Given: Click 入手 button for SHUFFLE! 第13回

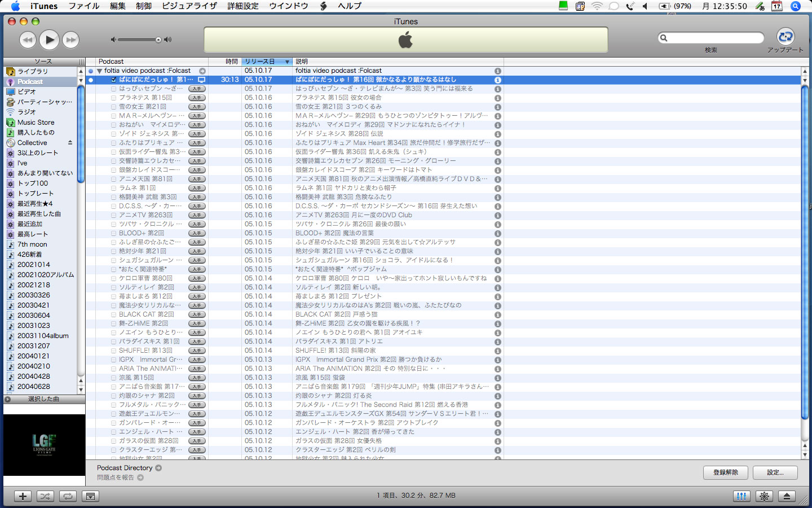Looking at the screenshot, I should [197, 351].
